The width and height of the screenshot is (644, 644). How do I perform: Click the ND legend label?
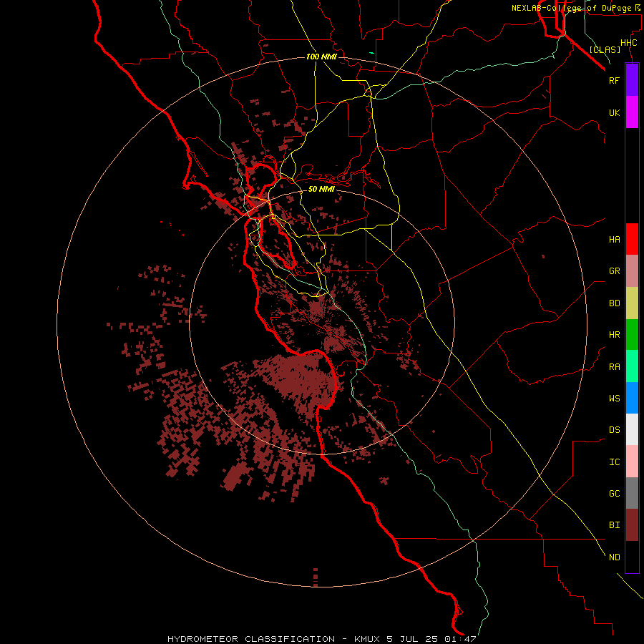[x=614, y=557]
